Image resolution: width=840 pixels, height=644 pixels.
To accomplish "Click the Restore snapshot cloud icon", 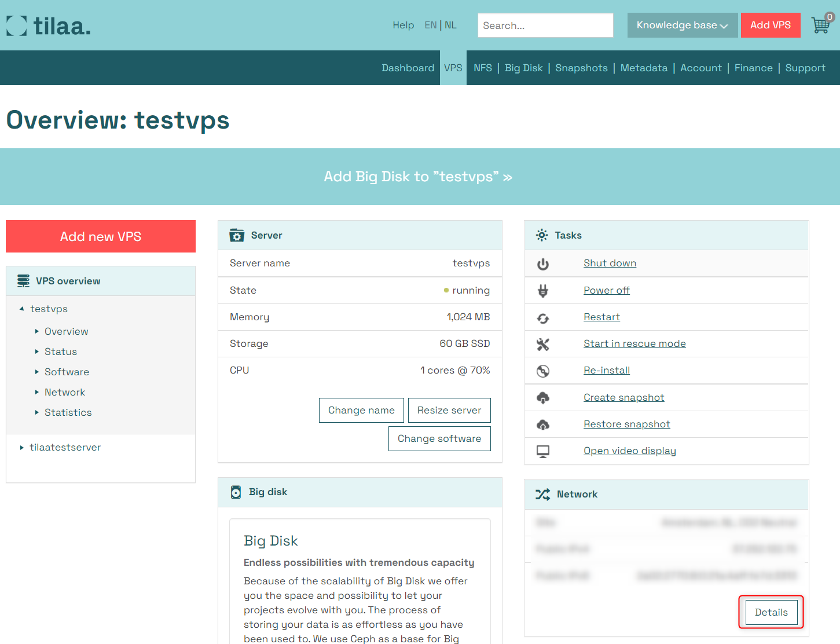I will (542, 425).
